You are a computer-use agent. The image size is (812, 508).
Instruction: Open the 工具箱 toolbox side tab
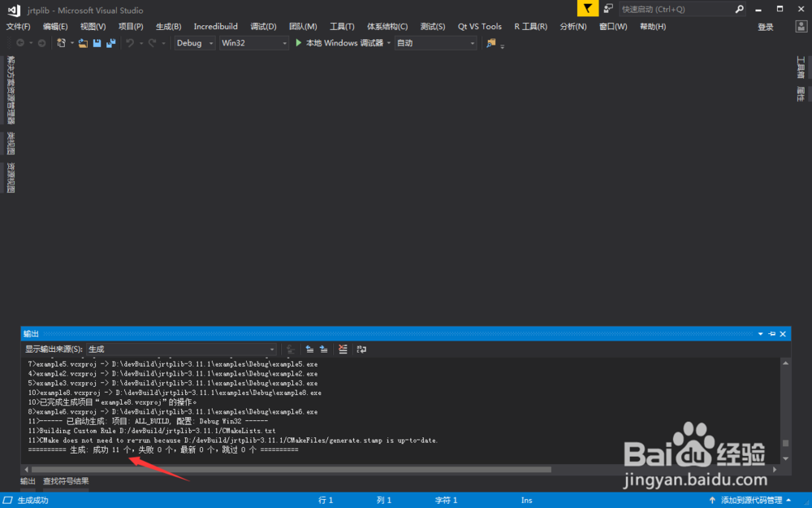[801, 67]
